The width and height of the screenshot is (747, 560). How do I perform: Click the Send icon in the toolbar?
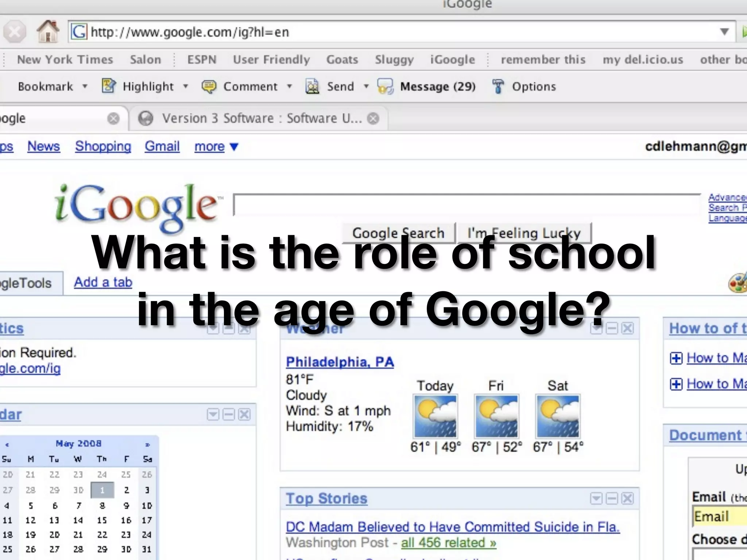tap(312, 86)
